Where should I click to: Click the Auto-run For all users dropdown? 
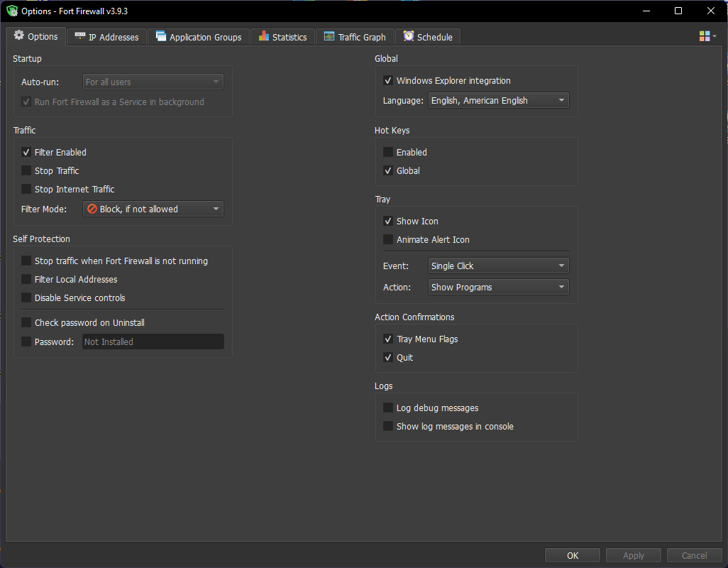click(x=153, y=82)
